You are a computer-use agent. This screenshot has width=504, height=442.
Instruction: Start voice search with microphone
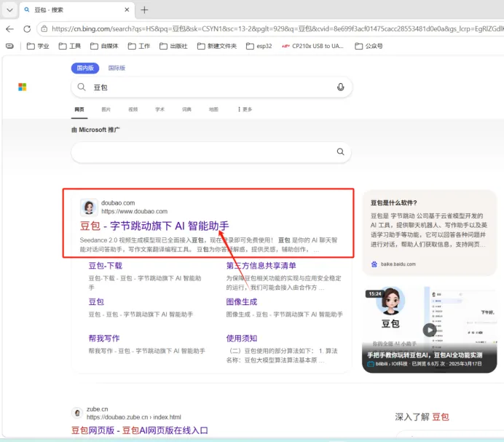coord(340,87)
